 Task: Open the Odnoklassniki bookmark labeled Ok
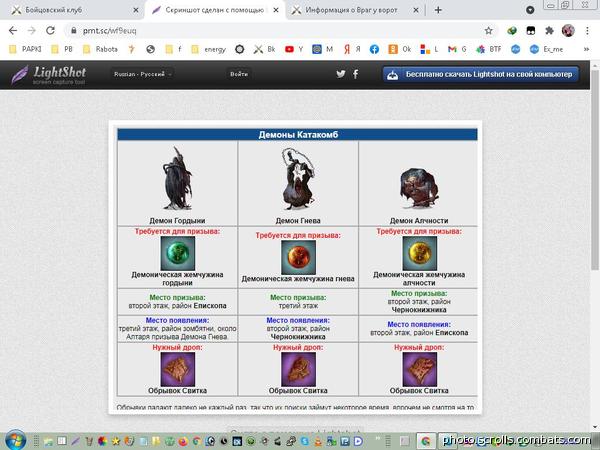coord(400,49)
